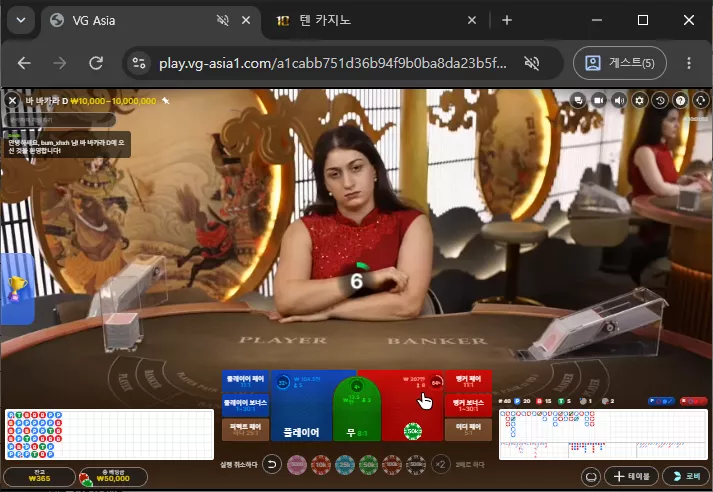Mute sound with the in-game speaker icon
The image size is (713, 492).
619,100
